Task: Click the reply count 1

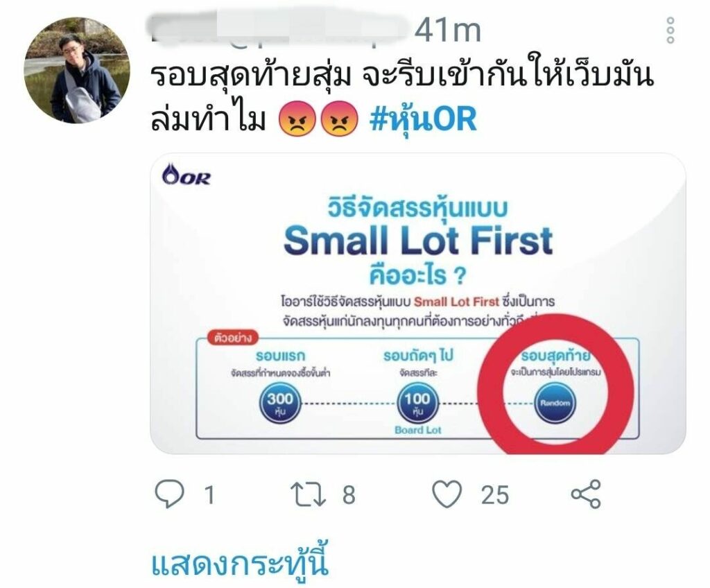Action: tap(209, 494)
